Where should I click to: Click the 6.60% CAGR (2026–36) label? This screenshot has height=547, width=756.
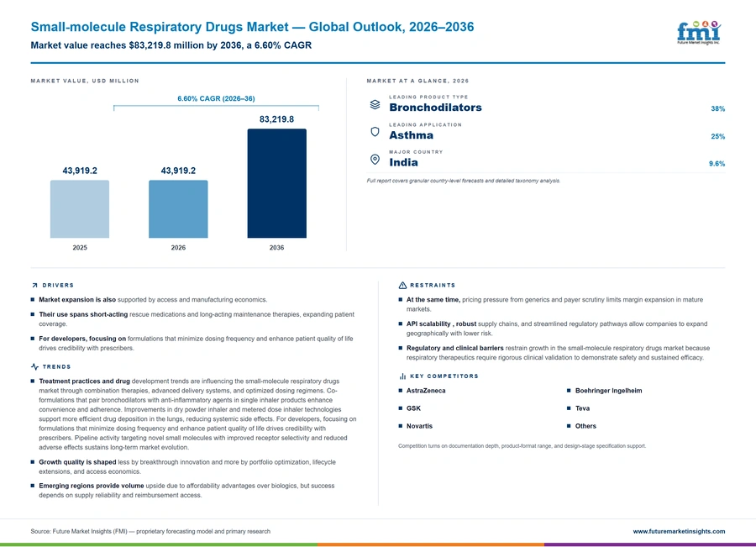216,98
